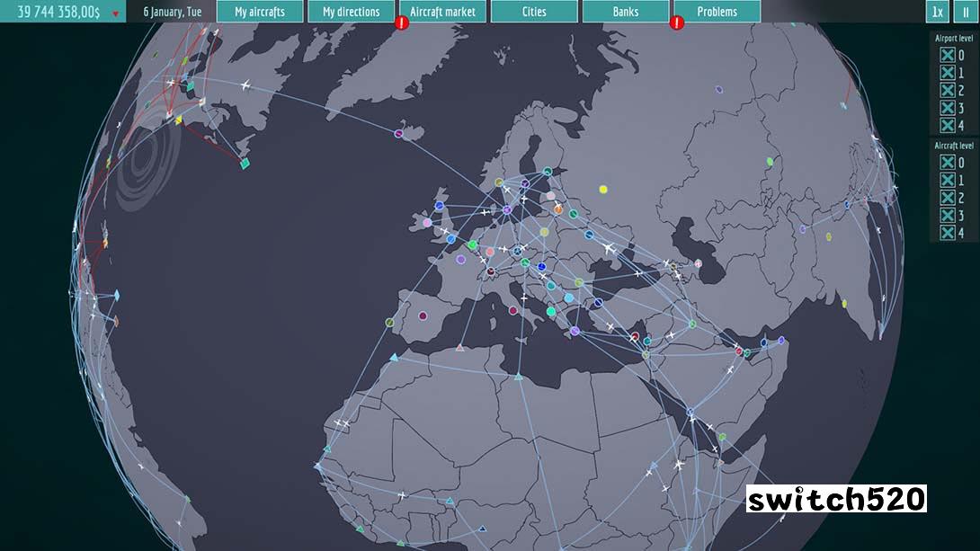The image size is (980, 551).
Task: Select the large airplane over East Africa
Action: tap(680, 466)
